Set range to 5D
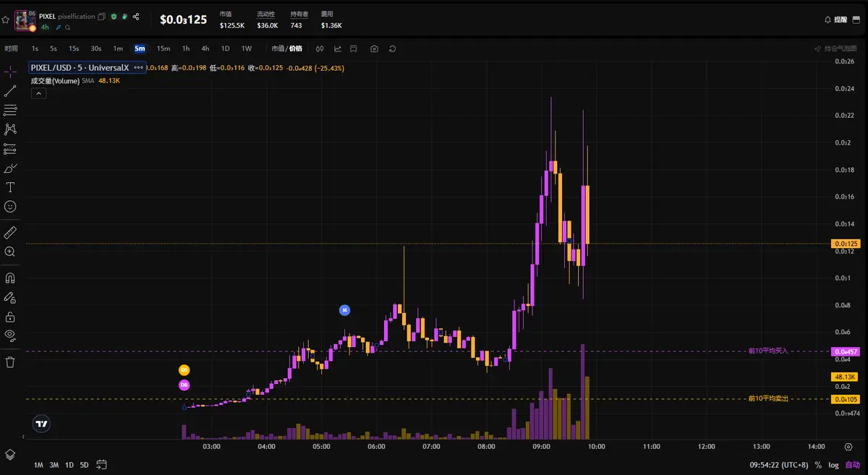The image size is (868, 475). pos(84,465)
